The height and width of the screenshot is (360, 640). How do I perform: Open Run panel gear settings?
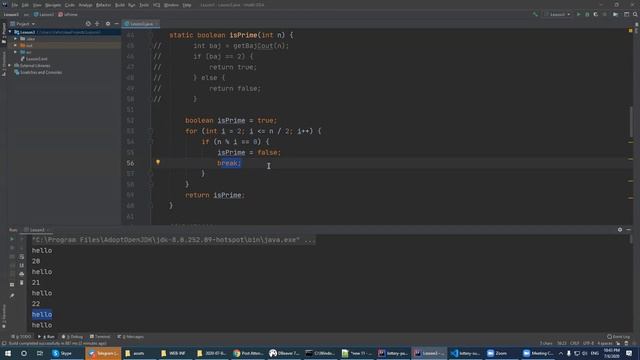pyautogui.click(x=620, y=230)
